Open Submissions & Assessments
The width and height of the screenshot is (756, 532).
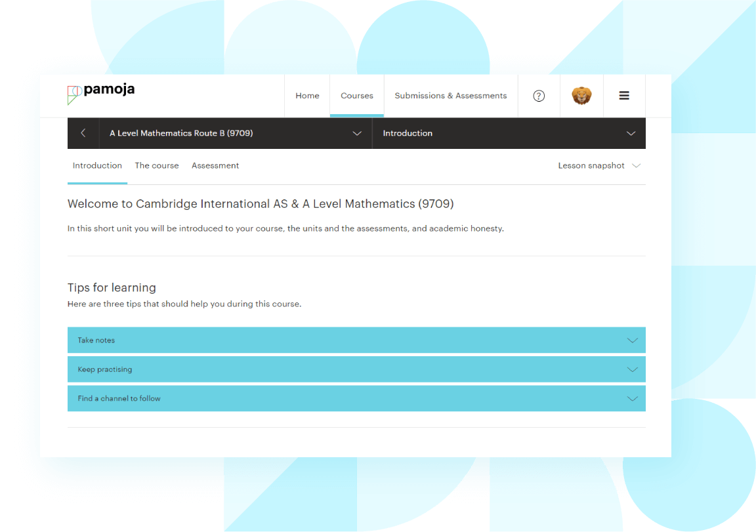[x=451, y=96]
